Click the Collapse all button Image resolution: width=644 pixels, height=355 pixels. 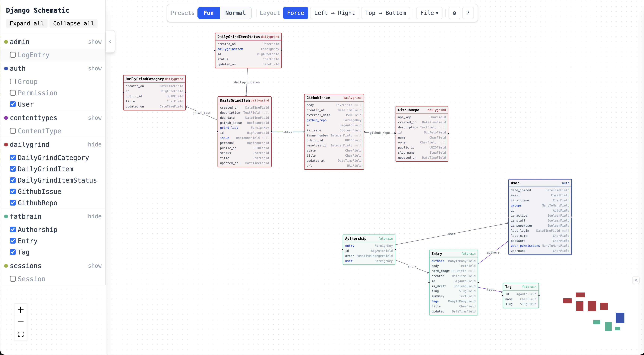point(73,24)
